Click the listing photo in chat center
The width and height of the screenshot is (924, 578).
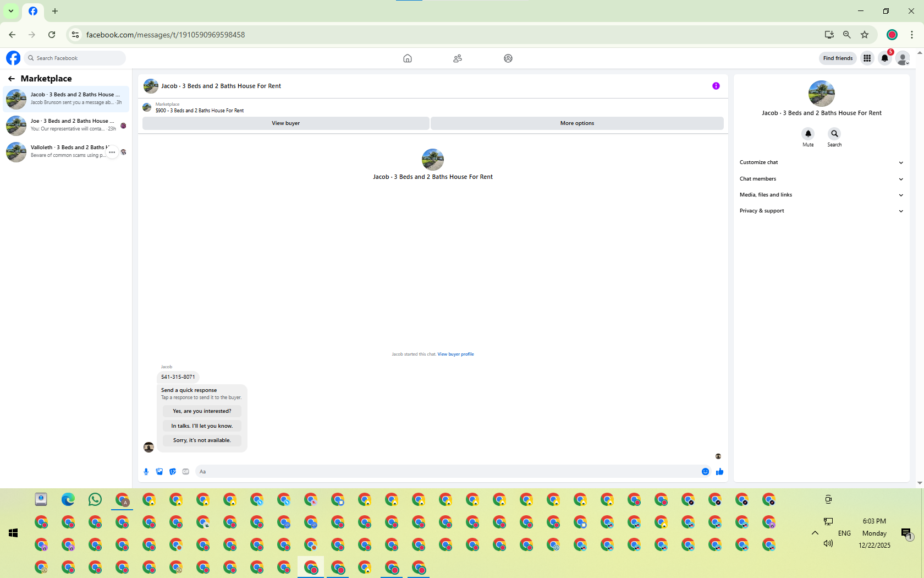pos(433,160)
